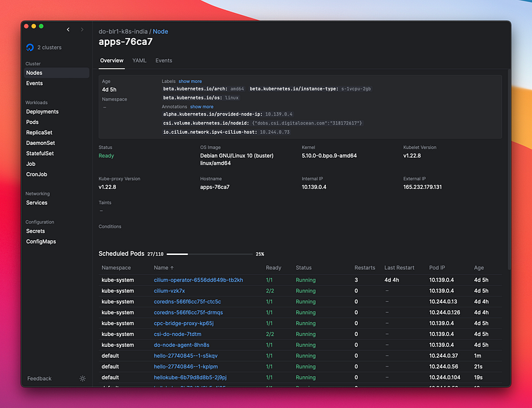Open DaemonSet in the sidebar
532x408 pixels.
[x=40, y=143]
